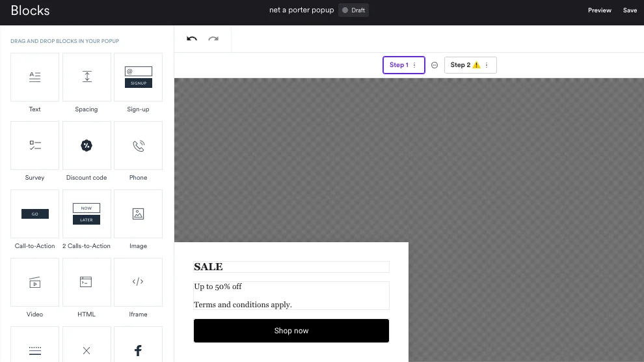This screenshot has height=362, width=644.
Task: Select the Survey block icon
Action: tap(35, 145)
